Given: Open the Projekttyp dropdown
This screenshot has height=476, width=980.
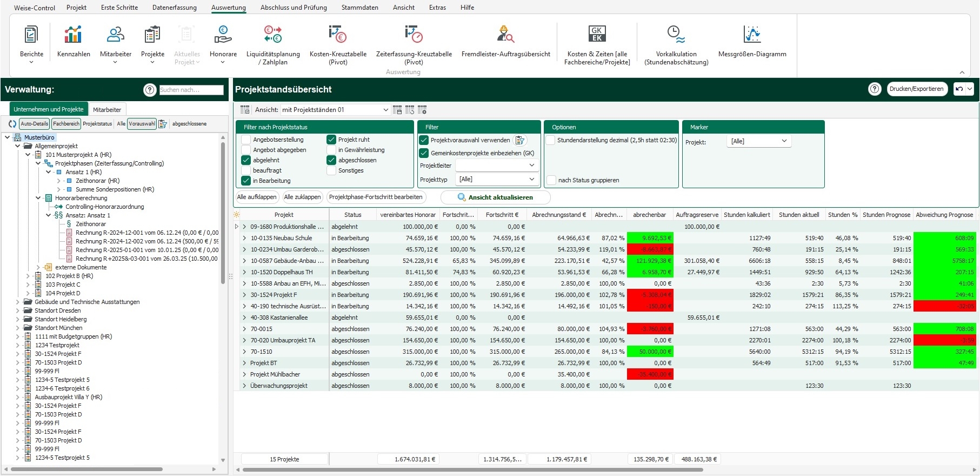Looking at the screenshot, I should (497, 179).
